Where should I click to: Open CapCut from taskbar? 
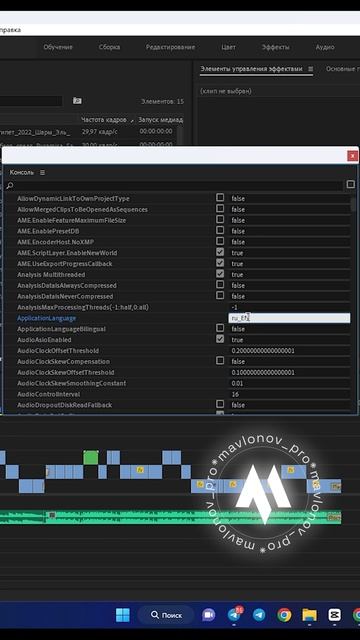335,615
